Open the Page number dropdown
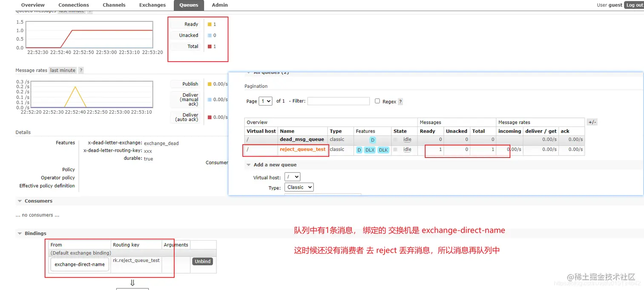Screen dimensions: 644x290 pos(265,101)
